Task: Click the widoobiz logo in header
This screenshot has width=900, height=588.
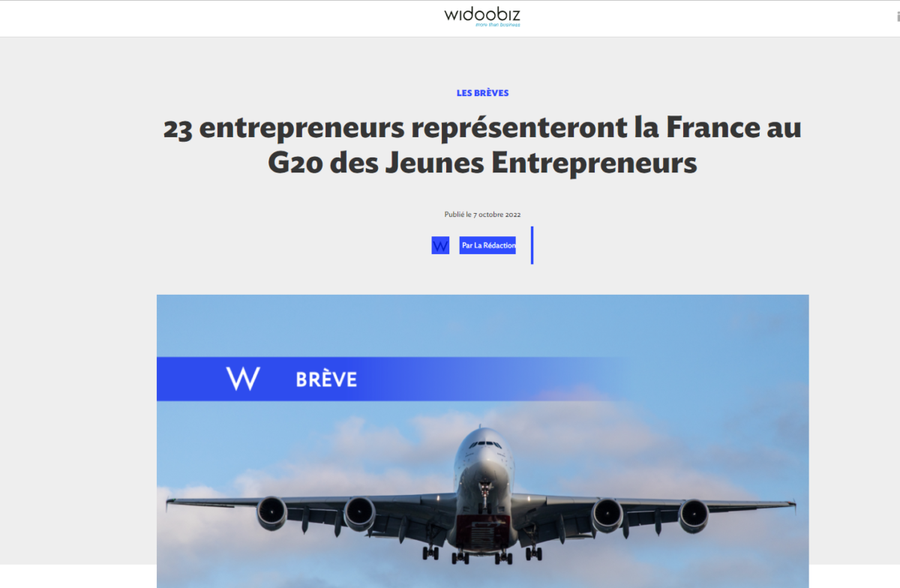Action: 482,16
